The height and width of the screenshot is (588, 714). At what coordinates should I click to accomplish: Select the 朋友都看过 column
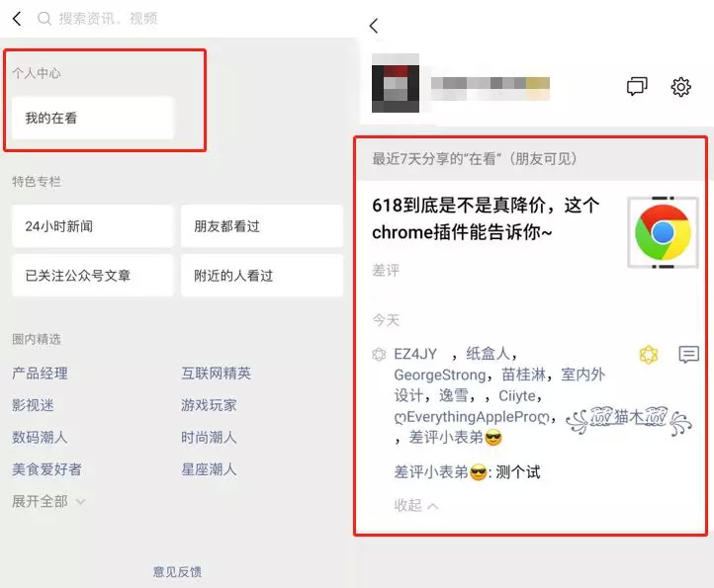261,226
